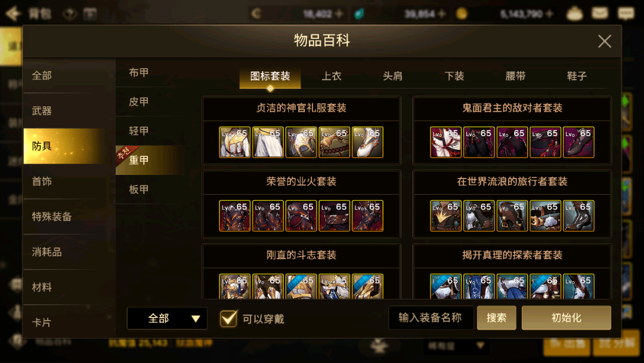The width and height of the screenshot is (644, 363).
Task: Open the 全部 filter dropdown
Action: pos(167,318)
